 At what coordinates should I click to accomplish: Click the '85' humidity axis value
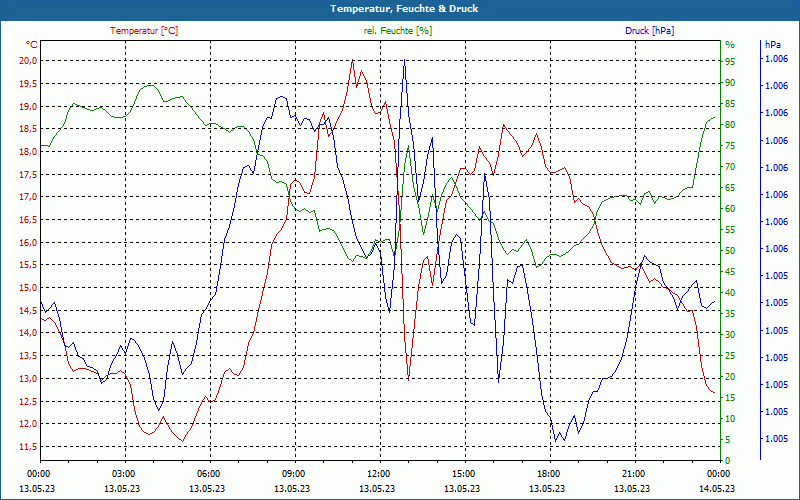tap(730, 104)
